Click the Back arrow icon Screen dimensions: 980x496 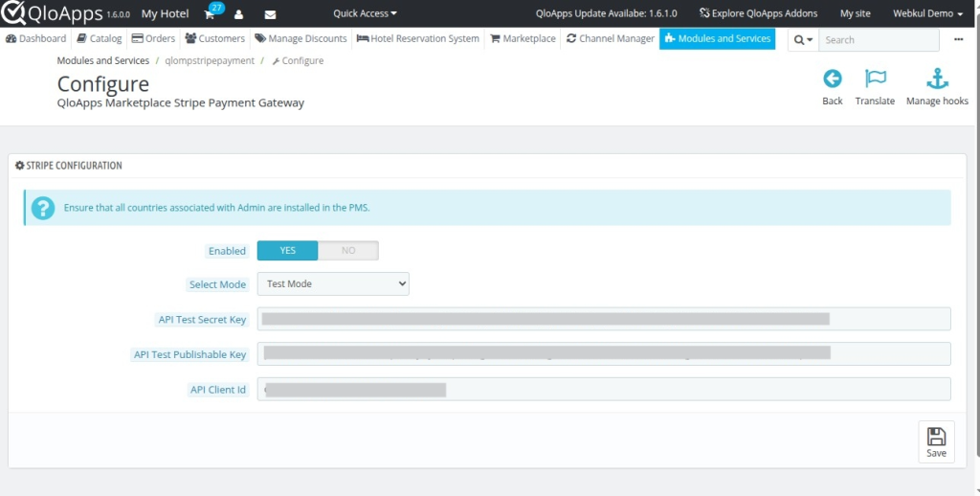point(833,79)
